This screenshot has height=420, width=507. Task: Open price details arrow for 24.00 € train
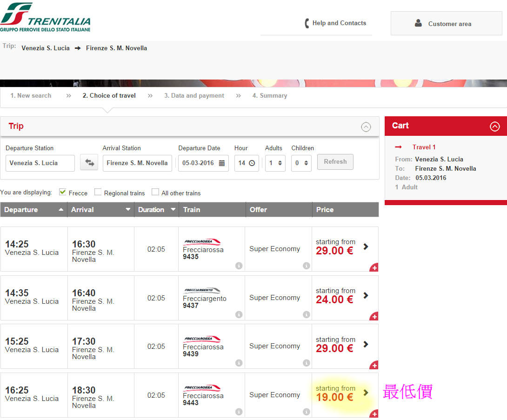pyautogui.click(x=366, y=295)
